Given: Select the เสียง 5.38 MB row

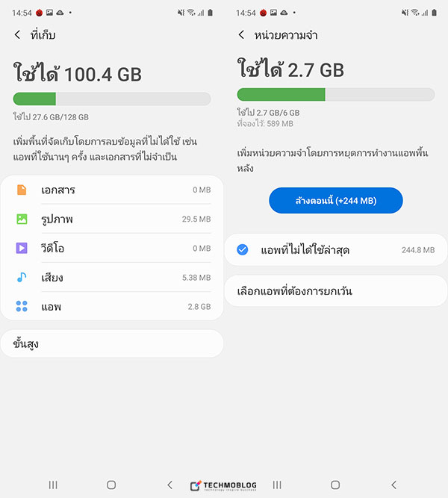Looking at the screenshot, I should pyautogui.click(x=112, y=277).
